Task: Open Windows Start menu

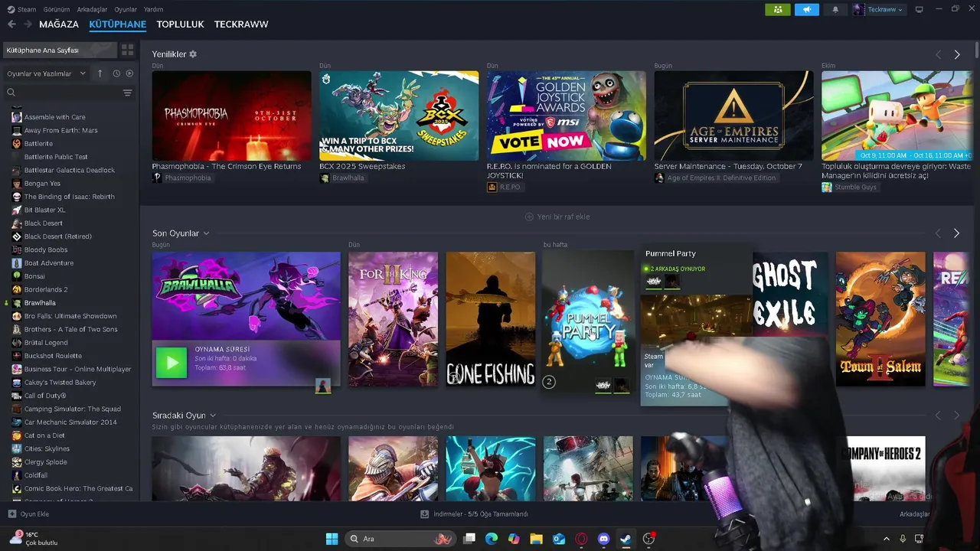Action: tap(332, 539)
